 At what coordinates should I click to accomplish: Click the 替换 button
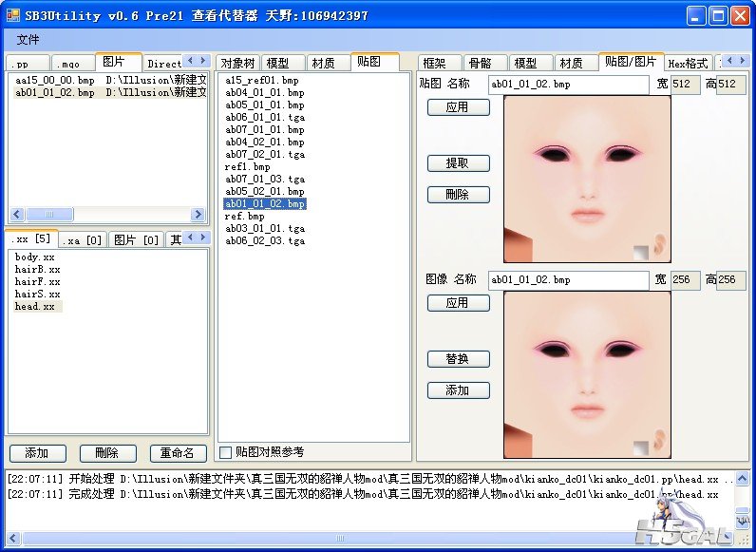coord(458,359)
